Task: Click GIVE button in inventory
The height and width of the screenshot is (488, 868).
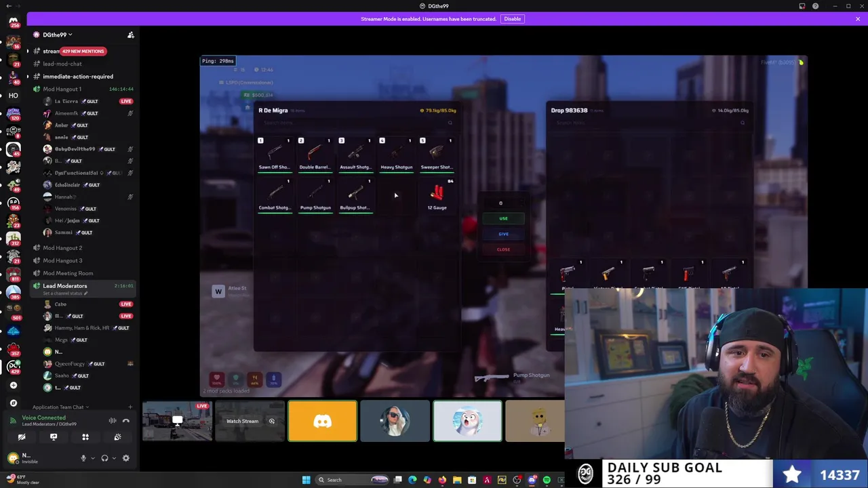Action: 503,234
